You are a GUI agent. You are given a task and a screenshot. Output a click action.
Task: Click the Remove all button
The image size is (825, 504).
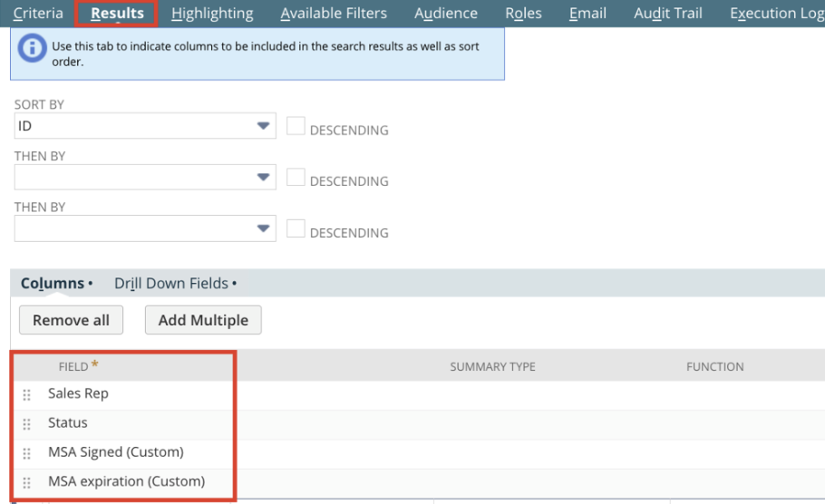click(x=71, y=320)
